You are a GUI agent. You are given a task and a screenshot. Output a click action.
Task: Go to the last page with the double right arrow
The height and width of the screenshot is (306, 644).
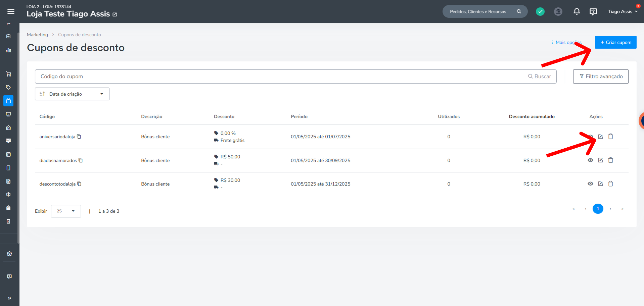coord(622,209)
